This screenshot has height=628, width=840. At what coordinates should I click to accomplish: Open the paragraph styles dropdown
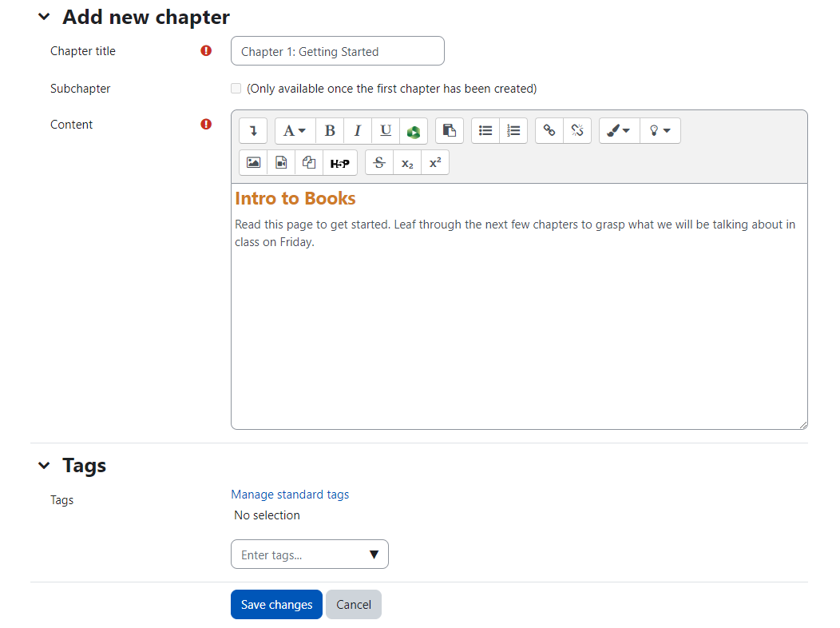(x=295, y=131)
